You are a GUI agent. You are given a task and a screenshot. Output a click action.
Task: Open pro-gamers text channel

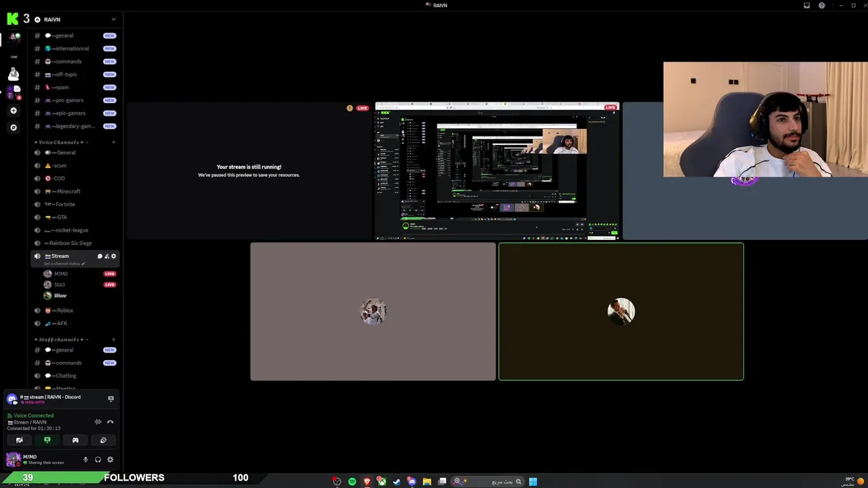(x=75, y=100)
